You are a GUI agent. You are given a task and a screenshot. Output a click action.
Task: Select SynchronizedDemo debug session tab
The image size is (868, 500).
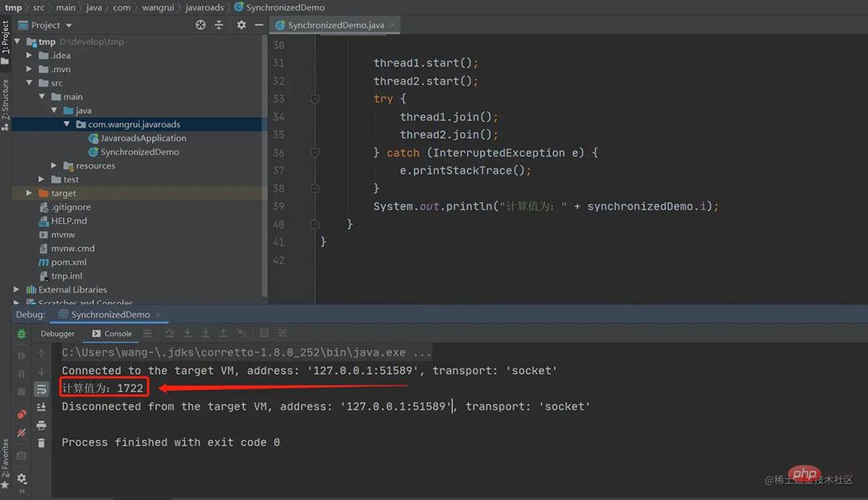(110, 314)
